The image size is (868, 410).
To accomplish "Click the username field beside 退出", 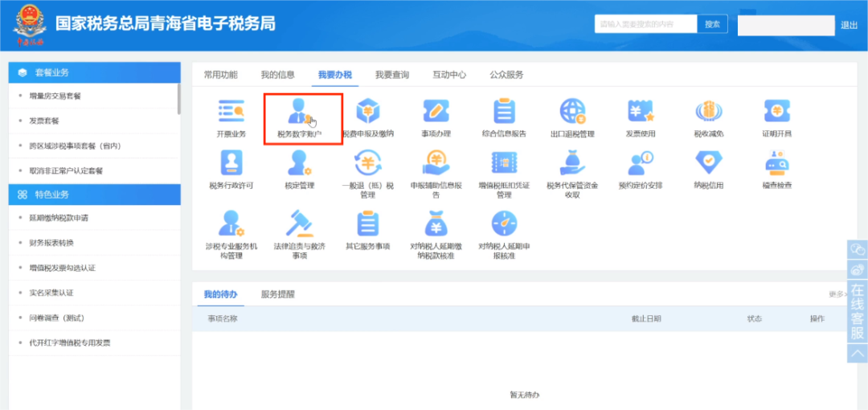I will coord(786,26).
